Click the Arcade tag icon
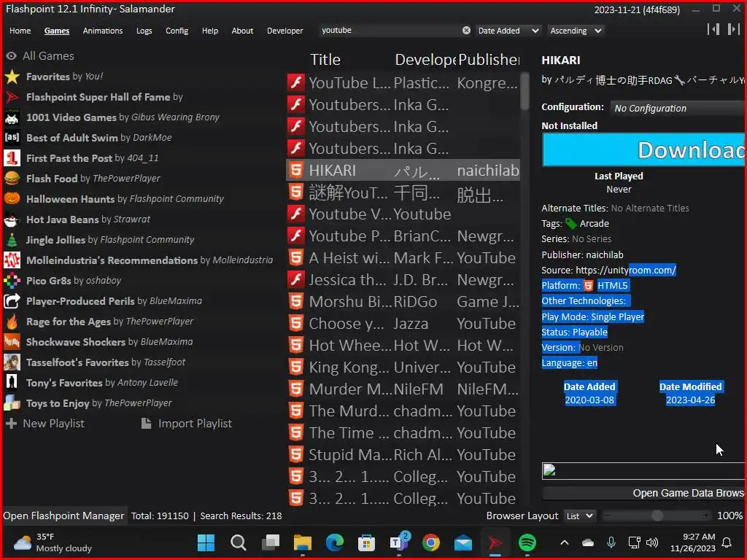The width and height of the screenshot is (747, 560). click(x=570, y=223)
